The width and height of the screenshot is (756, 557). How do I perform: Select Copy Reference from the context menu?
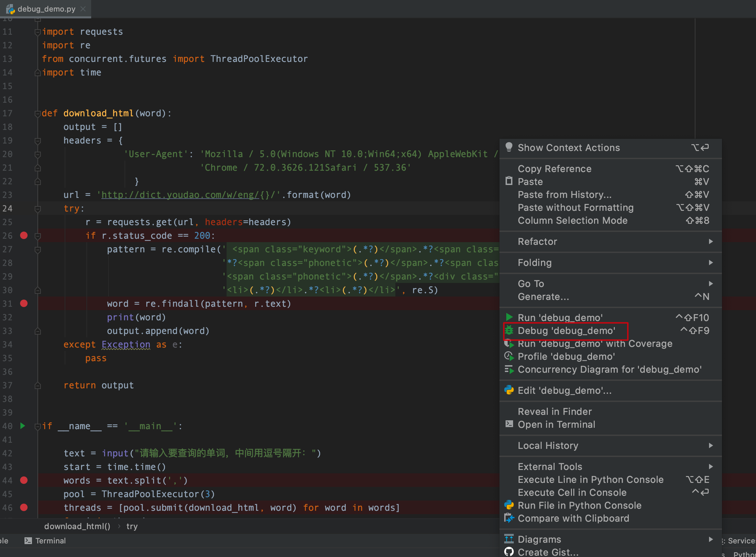pos(611,169)
